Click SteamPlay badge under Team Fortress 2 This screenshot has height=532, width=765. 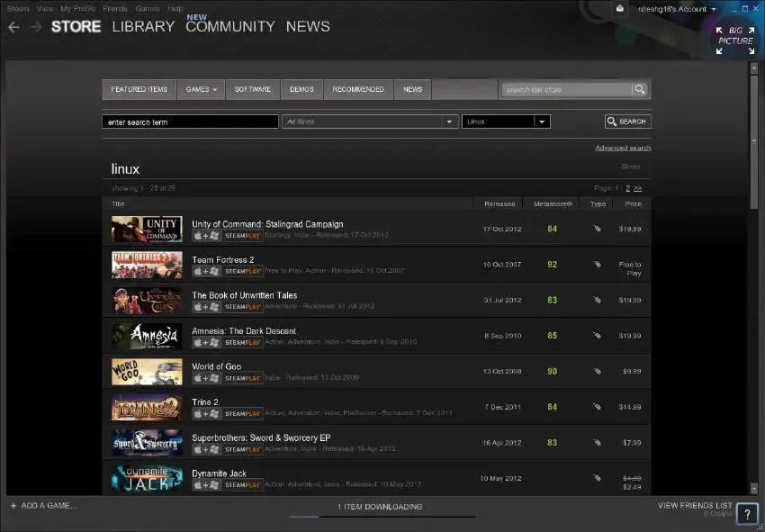pyautogui.click(x=242, y=271)
